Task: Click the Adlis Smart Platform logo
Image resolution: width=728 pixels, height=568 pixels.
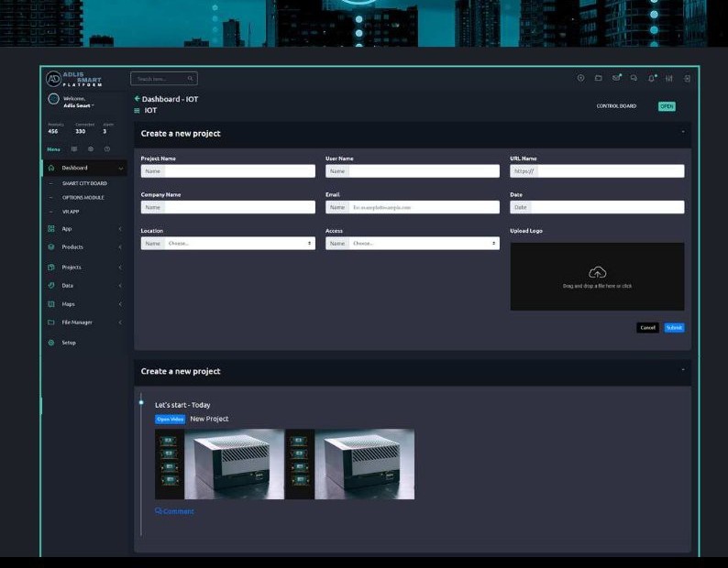Action: pyautogui.click(x=74, y=79)
